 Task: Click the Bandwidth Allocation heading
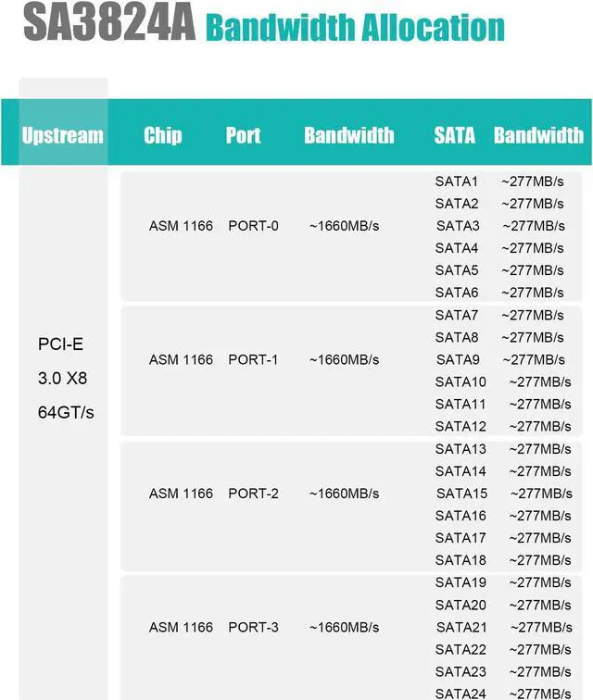[x=355, y=28]
